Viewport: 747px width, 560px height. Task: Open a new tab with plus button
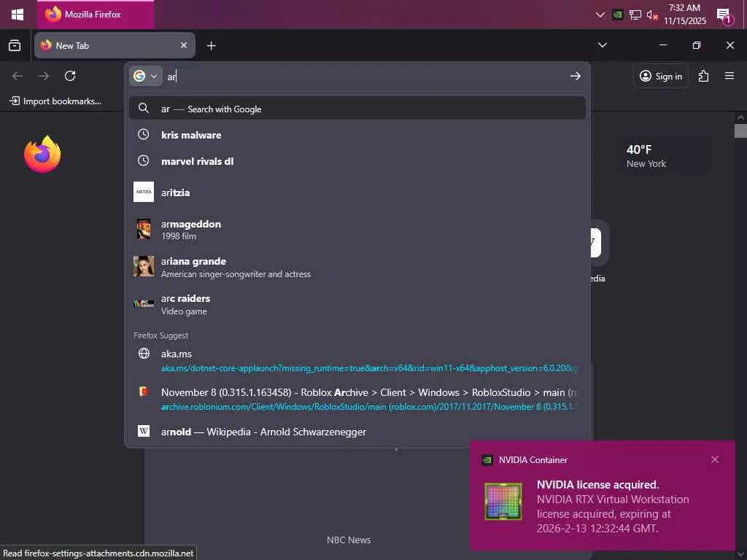211,45
